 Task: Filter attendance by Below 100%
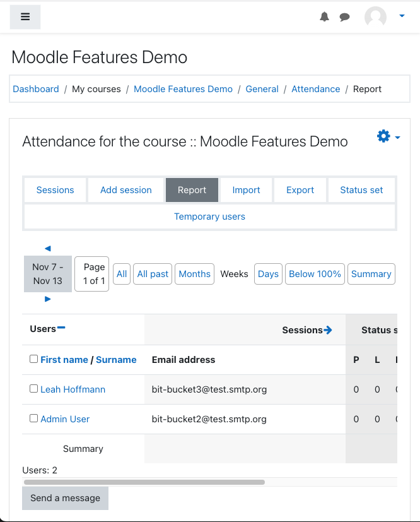pos(315,274)
